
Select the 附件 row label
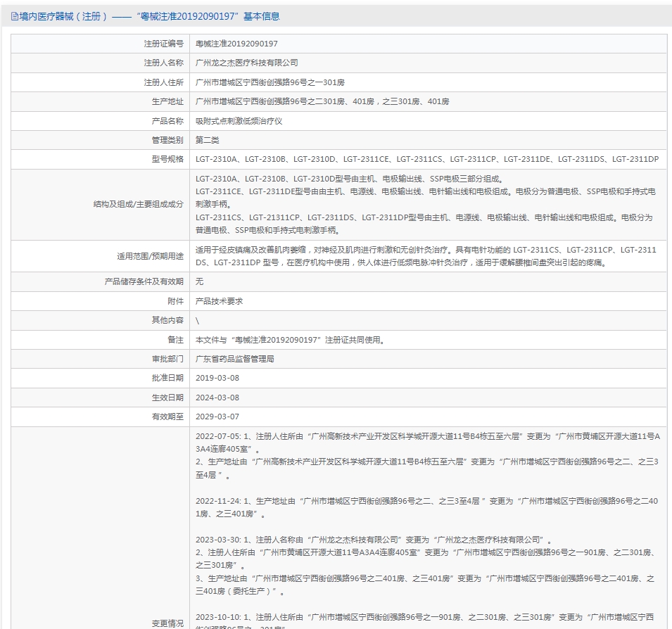click(175, 301)
